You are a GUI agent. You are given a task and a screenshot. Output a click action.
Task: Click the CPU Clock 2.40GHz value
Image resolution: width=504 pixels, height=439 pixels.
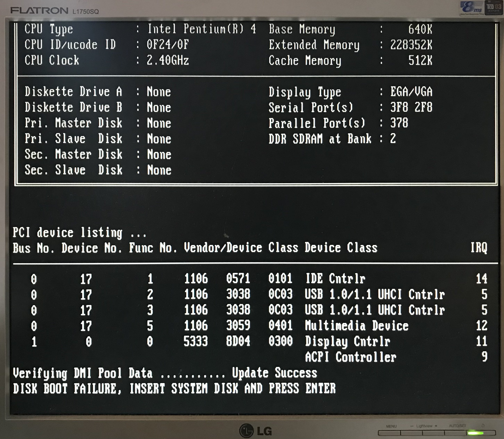(168, 60)
